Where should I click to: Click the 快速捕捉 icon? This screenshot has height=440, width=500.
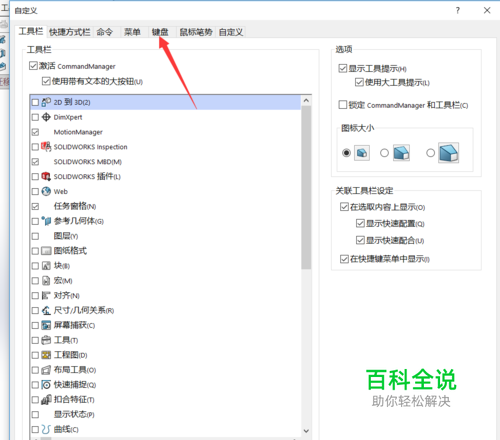(x=46, y=385)
